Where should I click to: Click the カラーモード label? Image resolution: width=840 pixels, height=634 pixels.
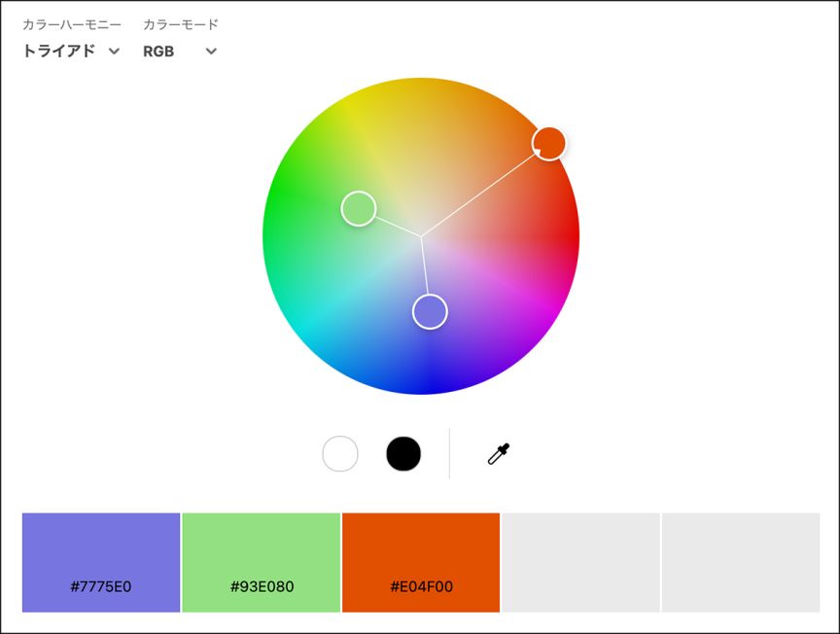[181, 24]
